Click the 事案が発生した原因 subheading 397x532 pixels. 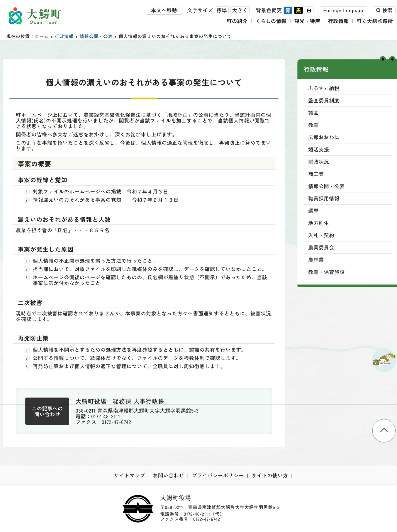45,249
